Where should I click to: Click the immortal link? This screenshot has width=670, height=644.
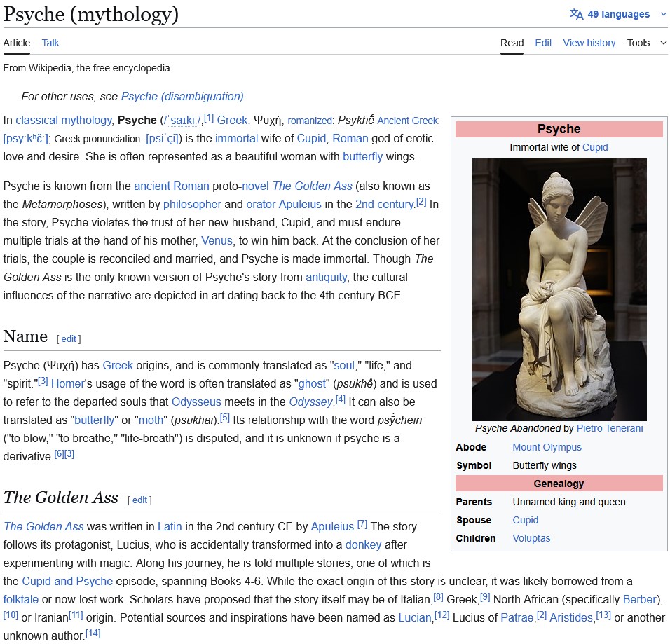[x=236, y=139]
